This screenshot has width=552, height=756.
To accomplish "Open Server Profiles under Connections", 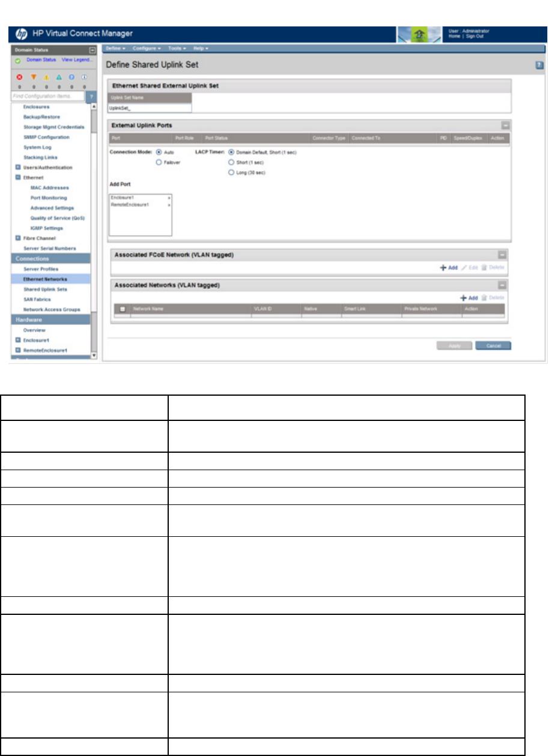I will pyautogui.click(x=41, y=269).
